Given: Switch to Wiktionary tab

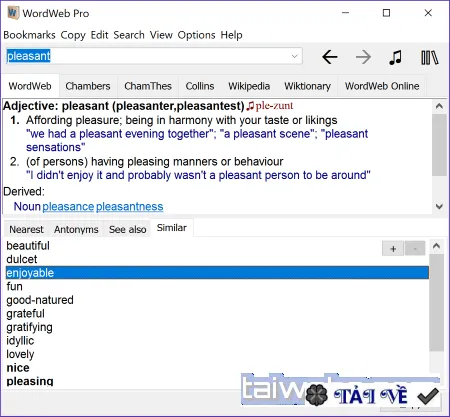Looking at the screenshot, I should pos(307,86).
